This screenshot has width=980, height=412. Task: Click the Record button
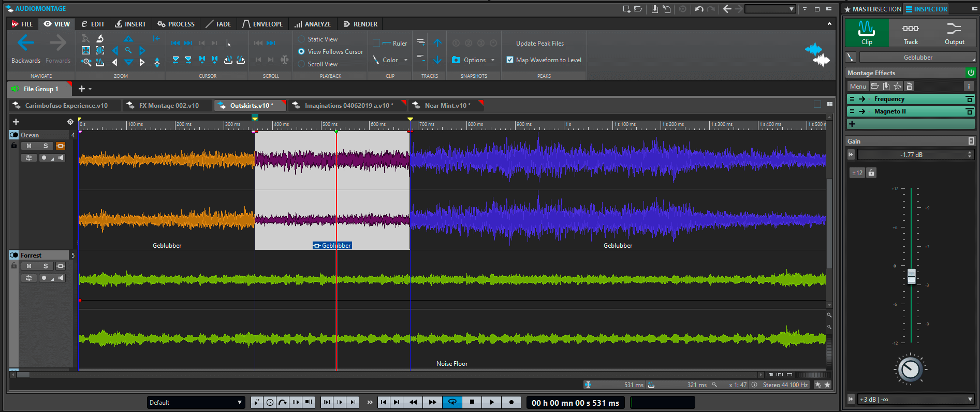click(511, 402)
